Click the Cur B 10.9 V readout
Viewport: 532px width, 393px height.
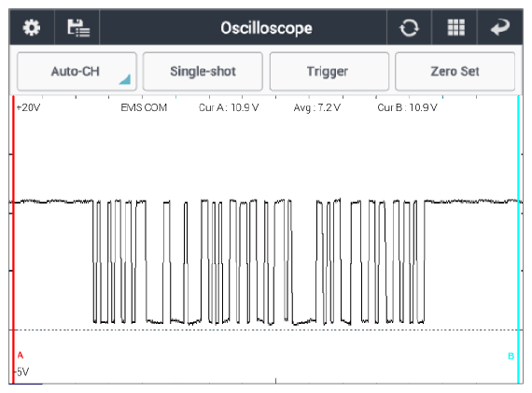407,107
